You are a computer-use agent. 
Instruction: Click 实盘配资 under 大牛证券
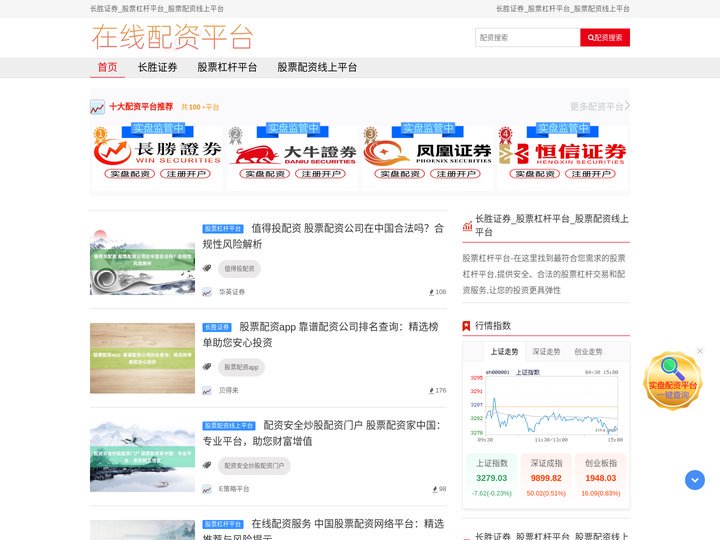click(265, 174)
